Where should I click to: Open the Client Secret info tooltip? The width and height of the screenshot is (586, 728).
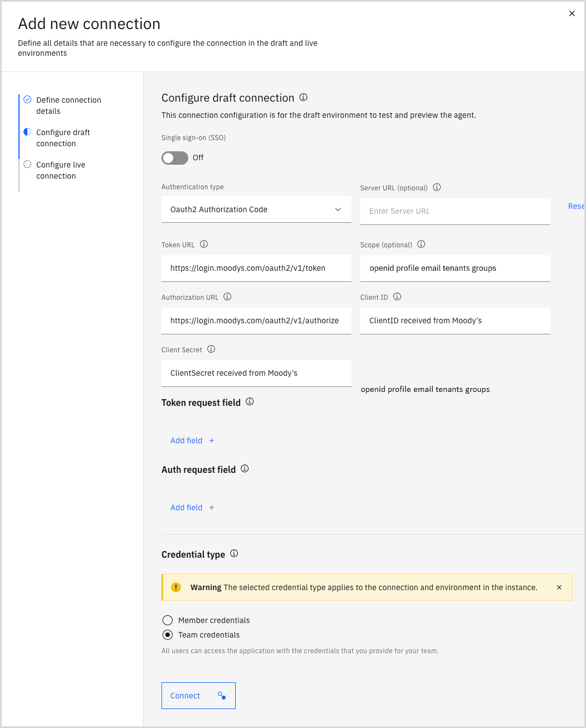(211, 349)
